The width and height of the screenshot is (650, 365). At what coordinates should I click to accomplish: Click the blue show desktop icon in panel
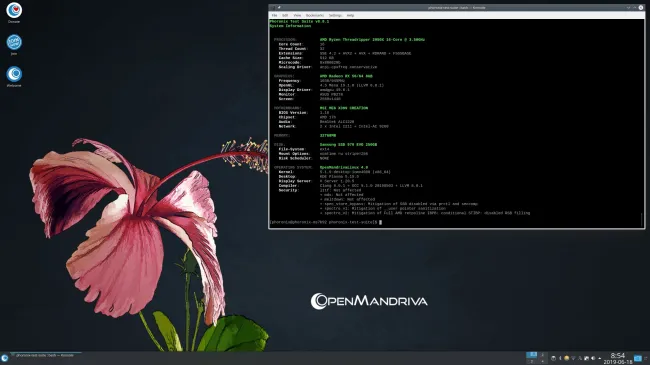638,358
